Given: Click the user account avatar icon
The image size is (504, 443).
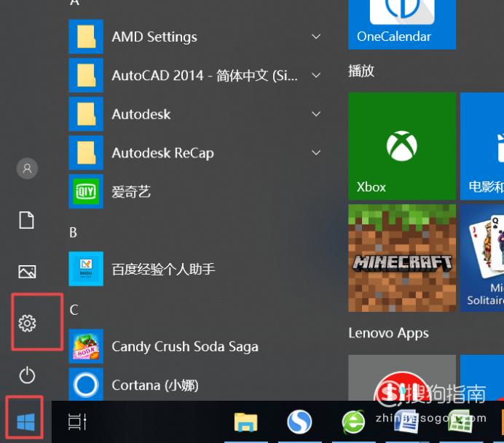Looking at the screenshot, I should 27,168.
